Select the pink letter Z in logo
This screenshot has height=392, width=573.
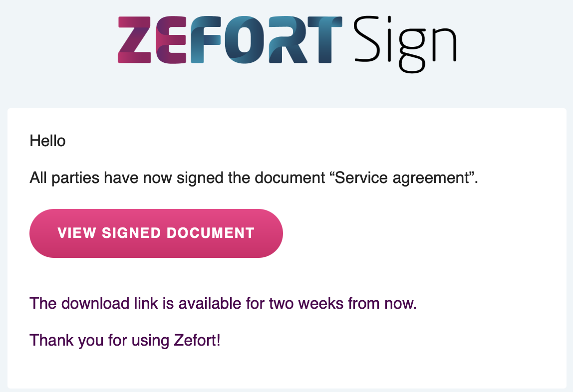point(134,40)
